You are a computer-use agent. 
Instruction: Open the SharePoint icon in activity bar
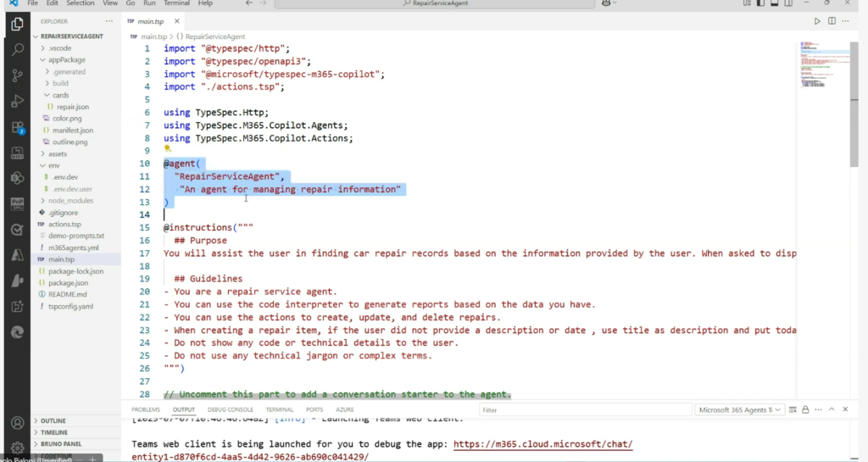pyautogui.click(x=17, y=178)
